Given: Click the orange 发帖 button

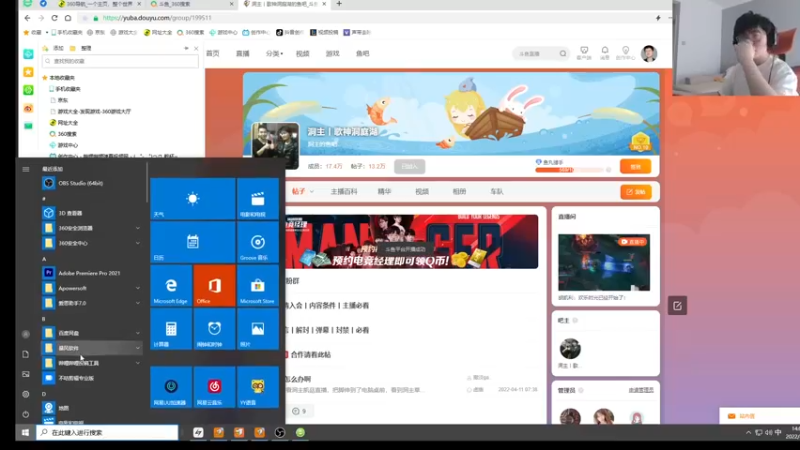Looking at the screenshot, I should 636,192.
